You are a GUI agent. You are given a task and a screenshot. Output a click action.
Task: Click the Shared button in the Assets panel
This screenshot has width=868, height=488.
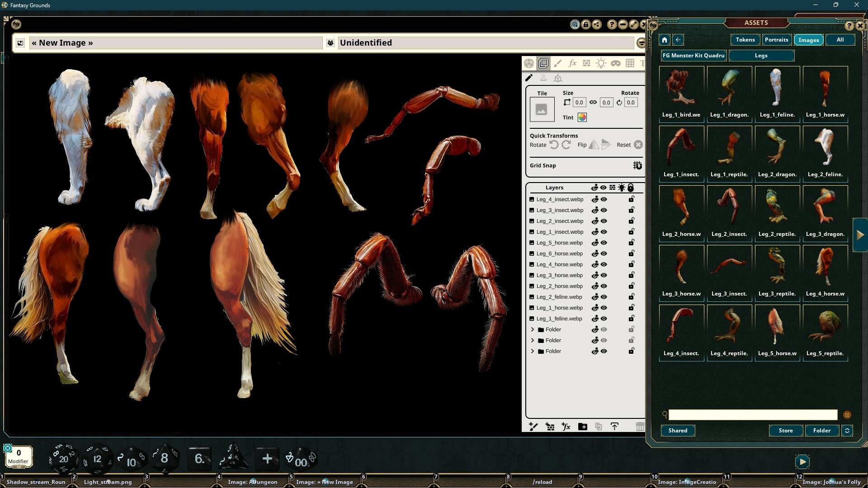[x=677, y=431]
